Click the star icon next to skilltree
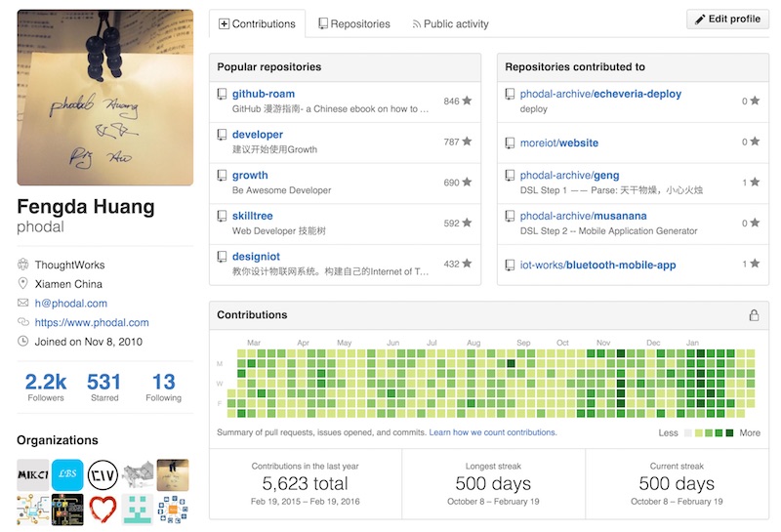The height and width of the screenshot is (532, 781). [x=467, y=223]
